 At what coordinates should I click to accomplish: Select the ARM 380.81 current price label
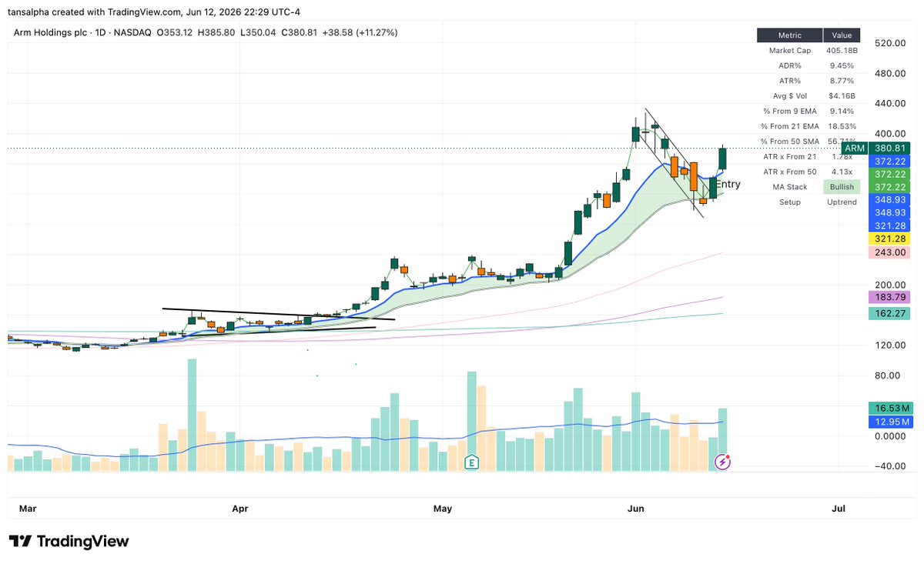click(875, 149)
